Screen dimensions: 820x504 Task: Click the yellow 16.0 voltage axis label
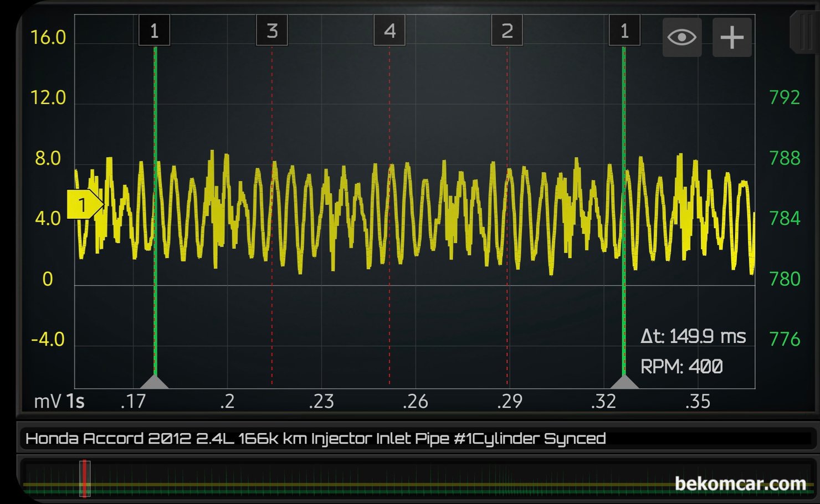tap(48, 38)
